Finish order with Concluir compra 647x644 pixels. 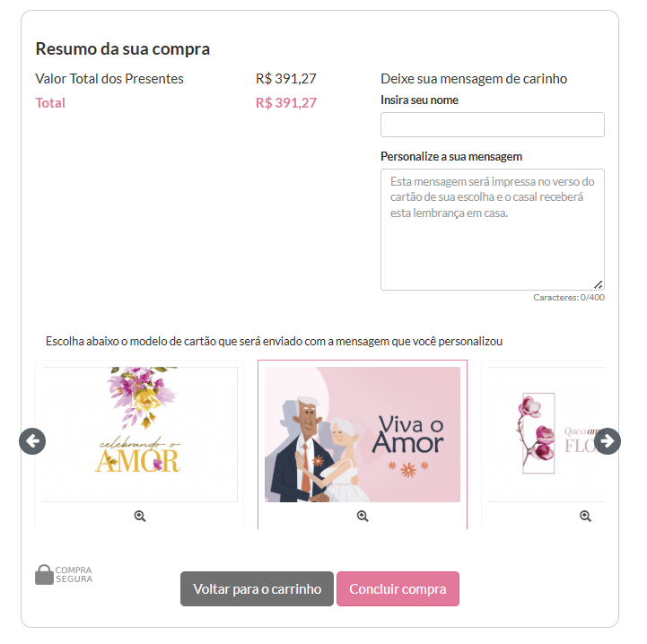click(398, 588)
